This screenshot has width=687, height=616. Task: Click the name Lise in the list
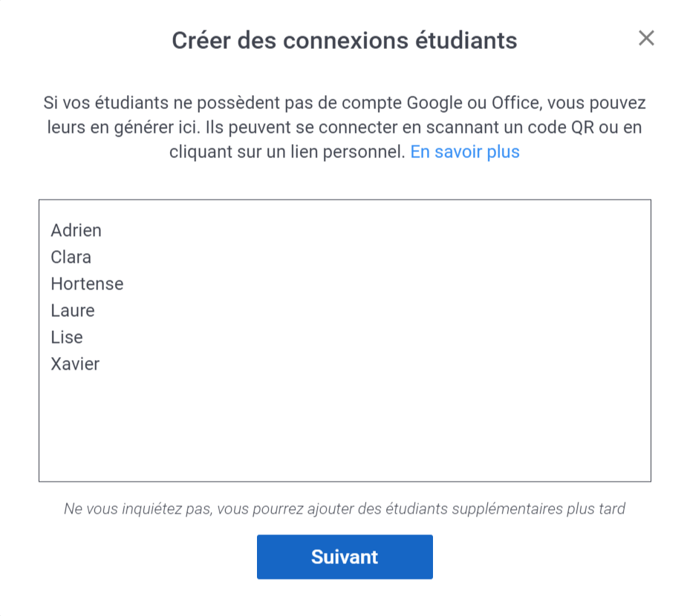pyautogui.click(x=67, y=338)
